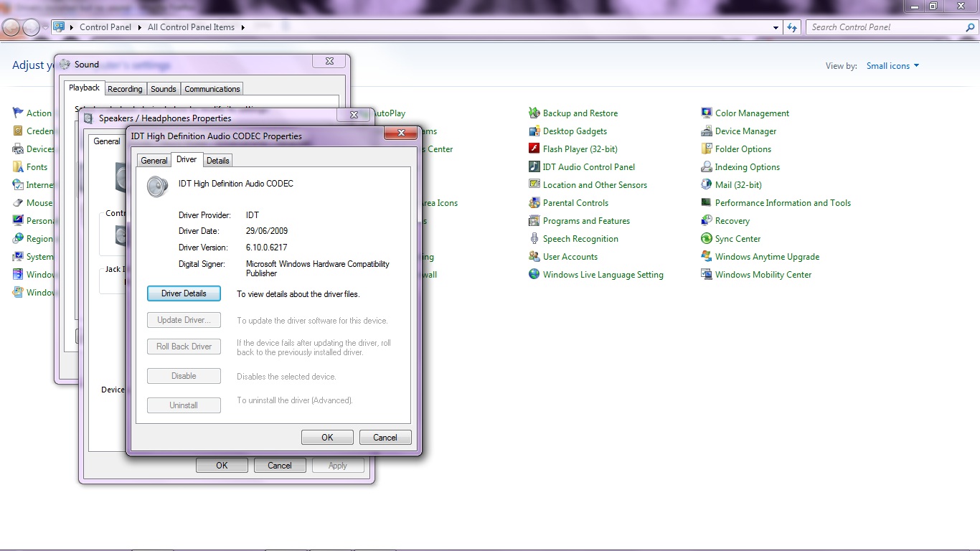Open IDT Audio Control Panel icon

point(534,167)
